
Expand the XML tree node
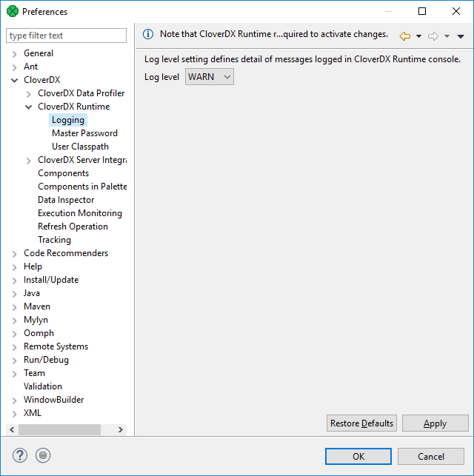(15, 414)
